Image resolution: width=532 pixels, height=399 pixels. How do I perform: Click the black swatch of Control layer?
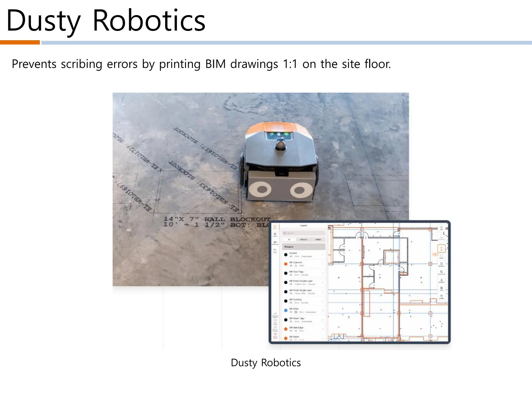[x=286, y=255]
